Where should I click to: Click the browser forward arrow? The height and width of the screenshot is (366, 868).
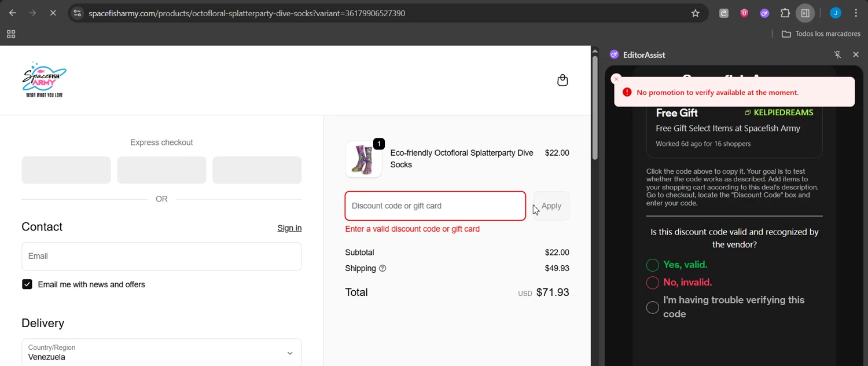(x=32, y=13)
